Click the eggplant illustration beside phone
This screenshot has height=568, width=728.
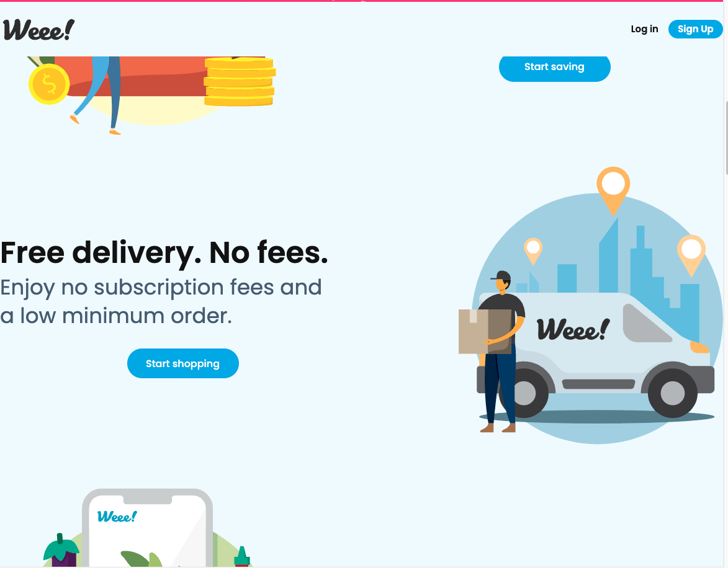[61, 551]
